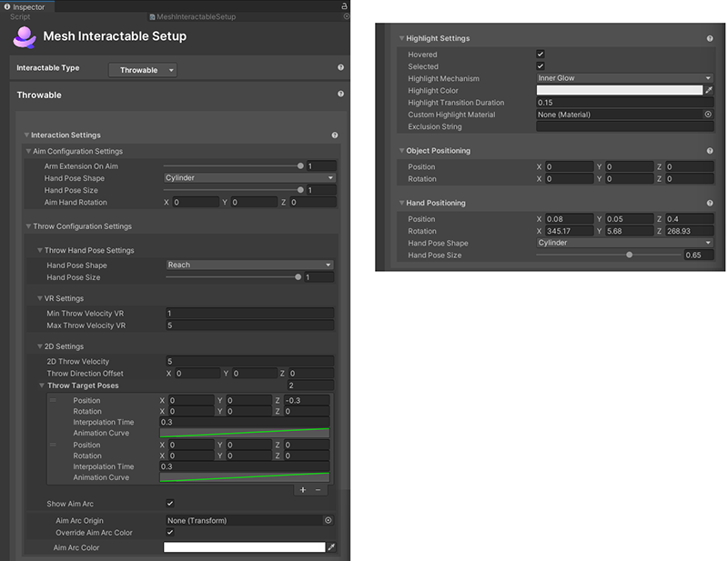Click first pose Position Z field -0.3
Image resolution: width=728 pixels, height=561 pixels.
pyautogui.click(x=307, y=400)
